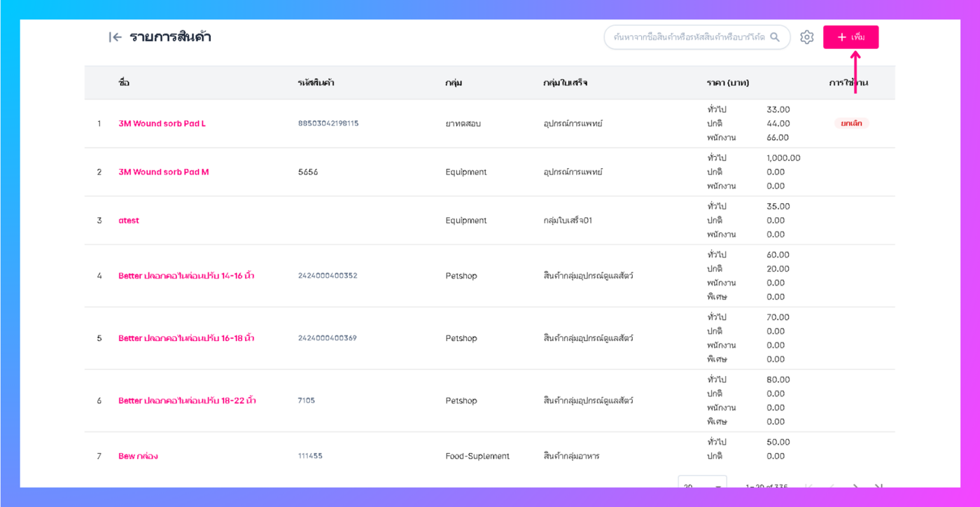The height and width of the screenshot is (507, 980).
Task: Open the atest product link
Action: coord(129,220)
